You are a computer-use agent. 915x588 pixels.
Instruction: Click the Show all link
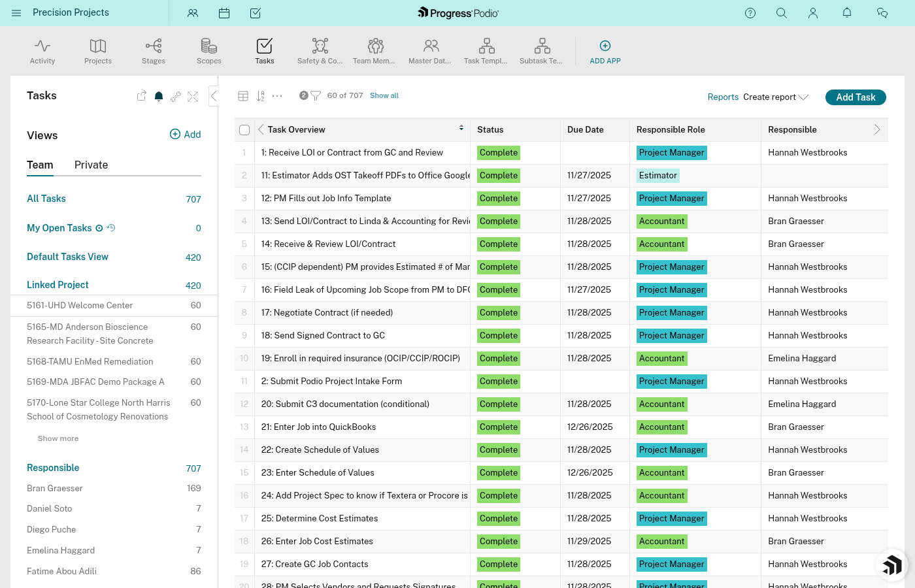[384, 95]
